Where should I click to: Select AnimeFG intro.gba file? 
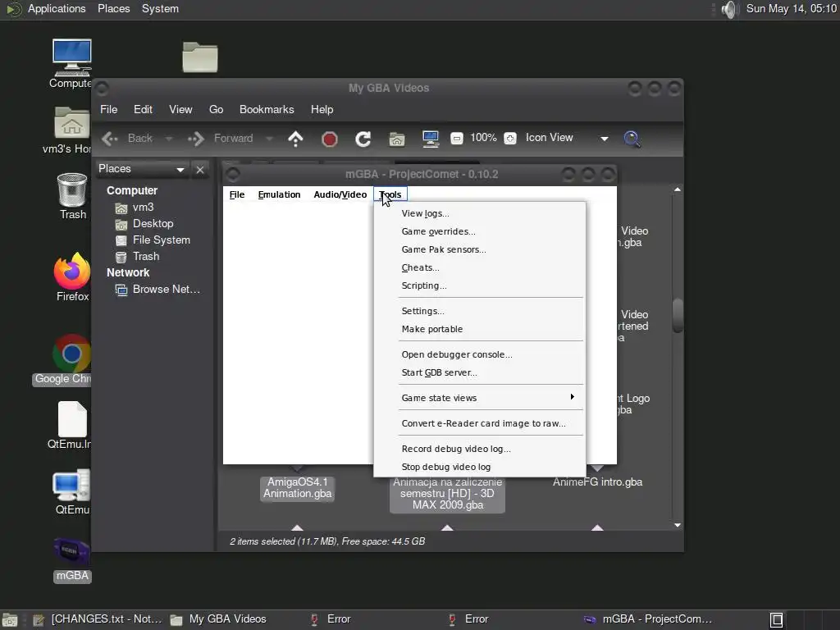[x=597, y=482]
